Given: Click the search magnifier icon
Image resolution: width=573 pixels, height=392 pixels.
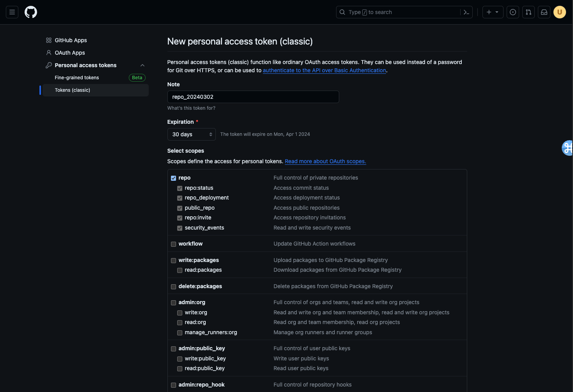Looking at the screenshot, I should click(x=342, y=12).
